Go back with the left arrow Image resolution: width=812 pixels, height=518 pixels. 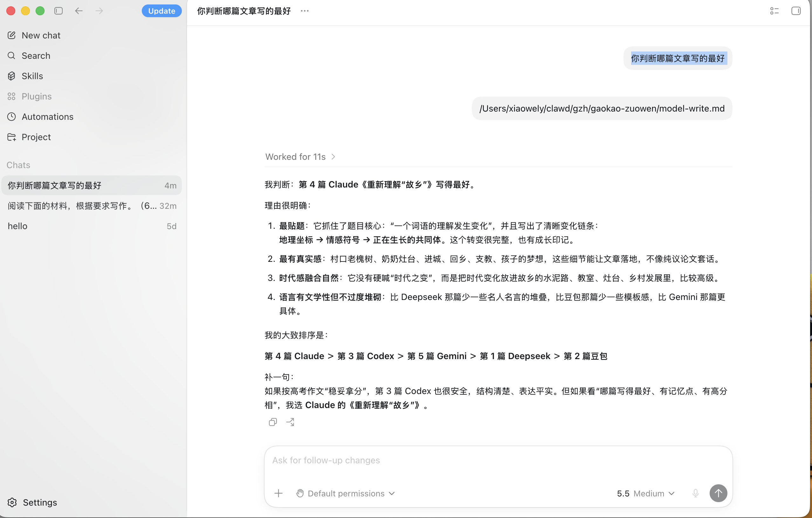point(79,11)
